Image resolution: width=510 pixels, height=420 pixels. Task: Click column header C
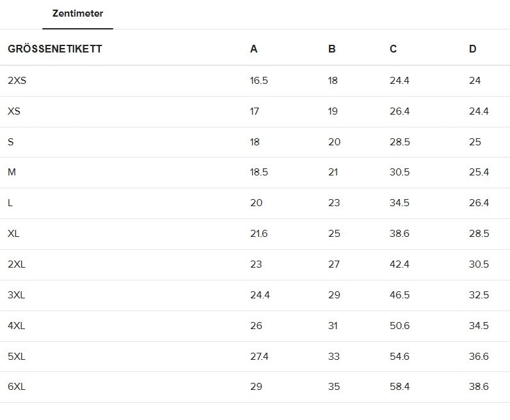(x=393, y=49)
